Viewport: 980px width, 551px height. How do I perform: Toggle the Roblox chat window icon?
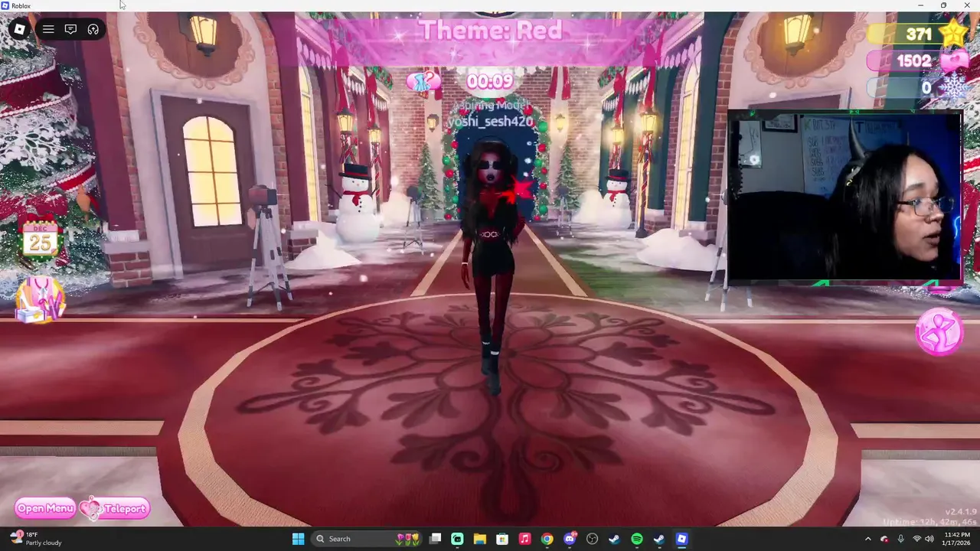point(70,30)
